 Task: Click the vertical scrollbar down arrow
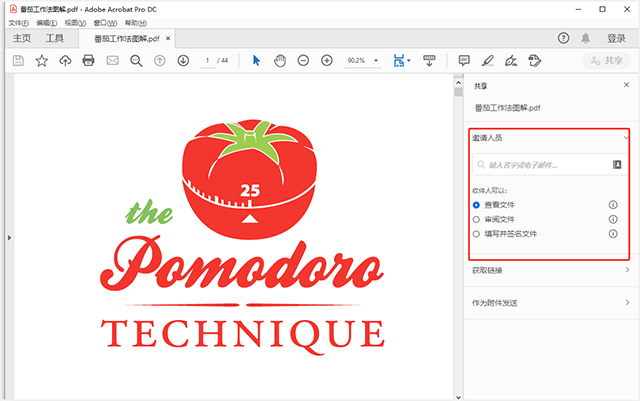tap(458, 397)
